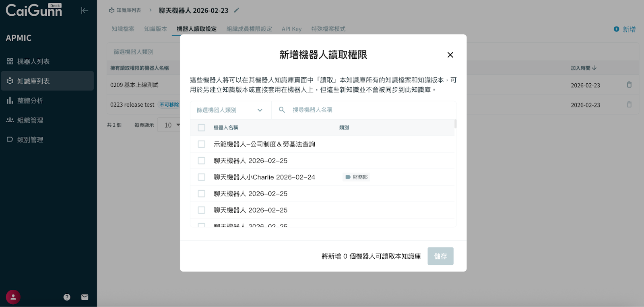Viewport: 644px width, 307px height.
Task: Close the 新增機器人讀取權限 dialog
Action: pyautogui.click(x=450, y=55)
